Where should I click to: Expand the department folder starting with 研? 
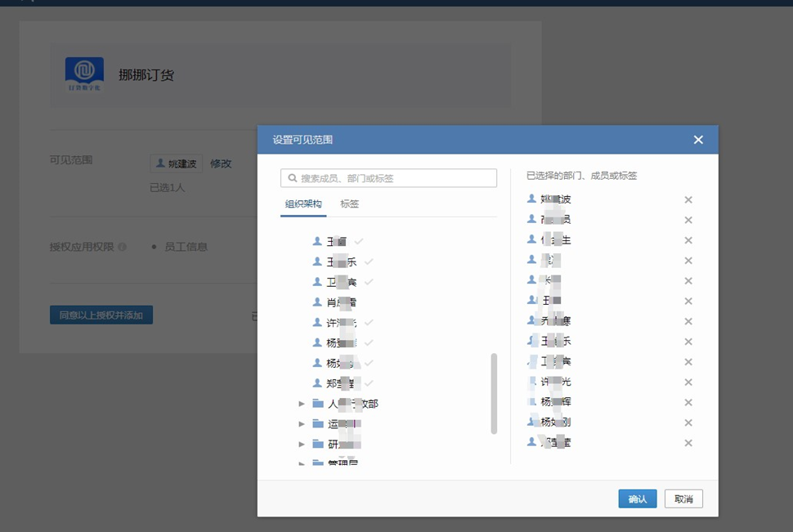pos(302,444)
